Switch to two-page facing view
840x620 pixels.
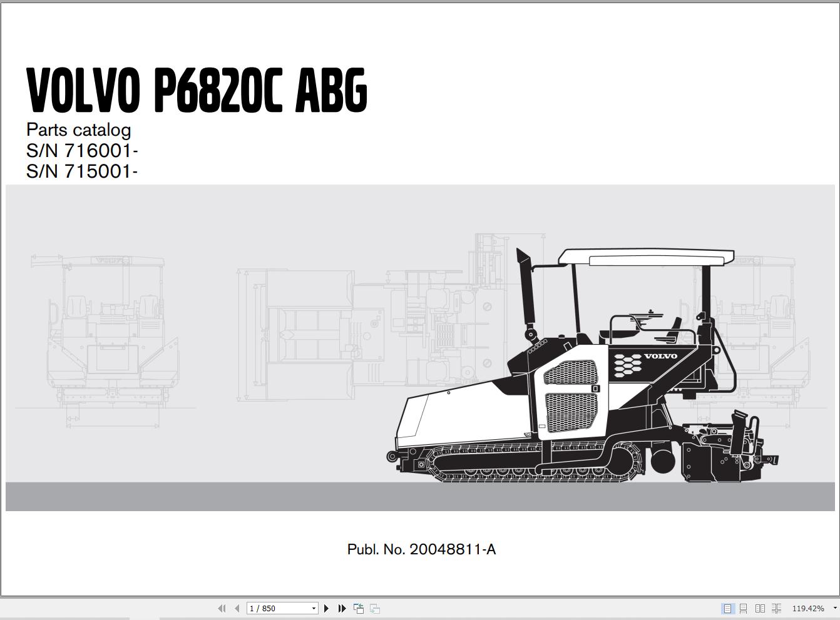pyautogui.click(x=760, y=608)
